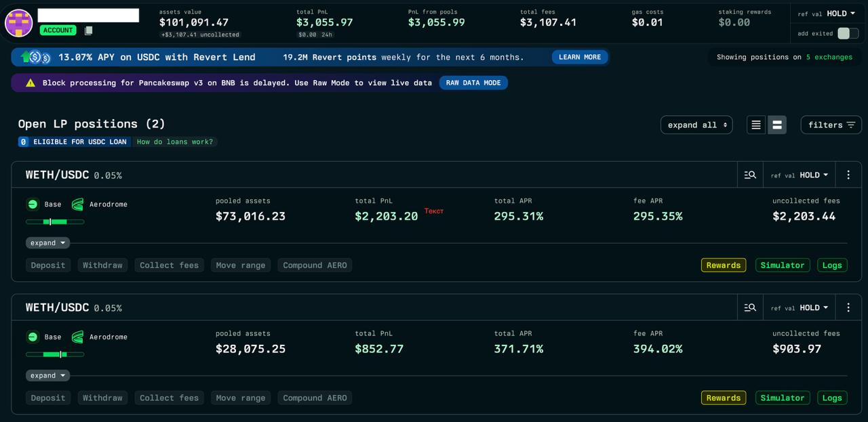Click the filters lines icon

850,125
